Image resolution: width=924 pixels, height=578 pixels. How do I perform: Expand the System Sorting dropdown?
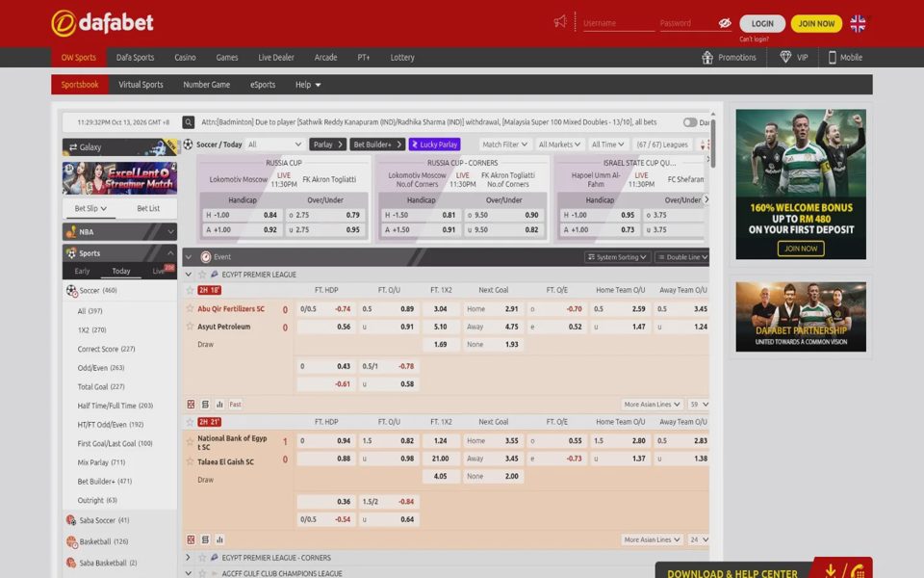[617, 257]
